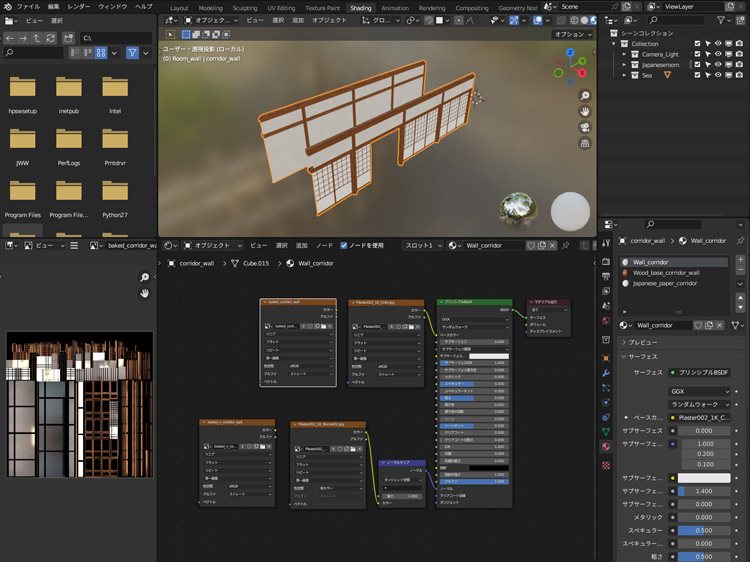
Task: Open the material properties tab icon
Action: point(606,447)
